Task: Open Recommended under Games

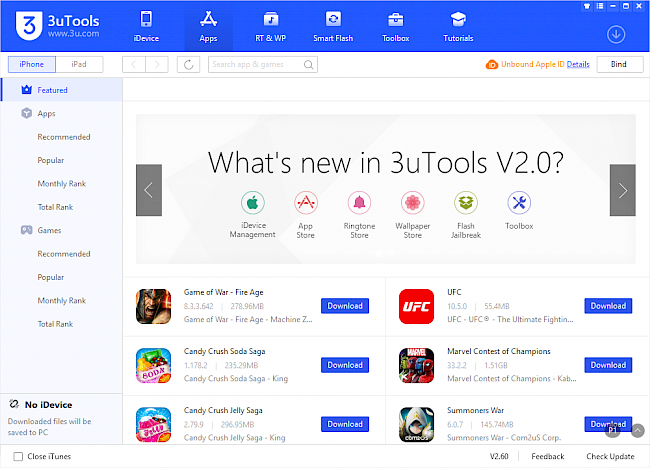Action: [64, 254]
